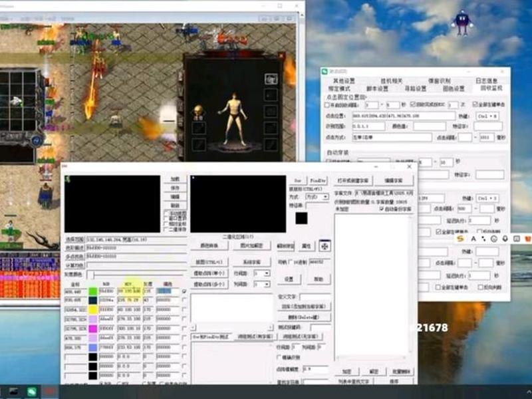Toggle the bottom 全部左键单击 checkbox in the rear window

point(438,287)
